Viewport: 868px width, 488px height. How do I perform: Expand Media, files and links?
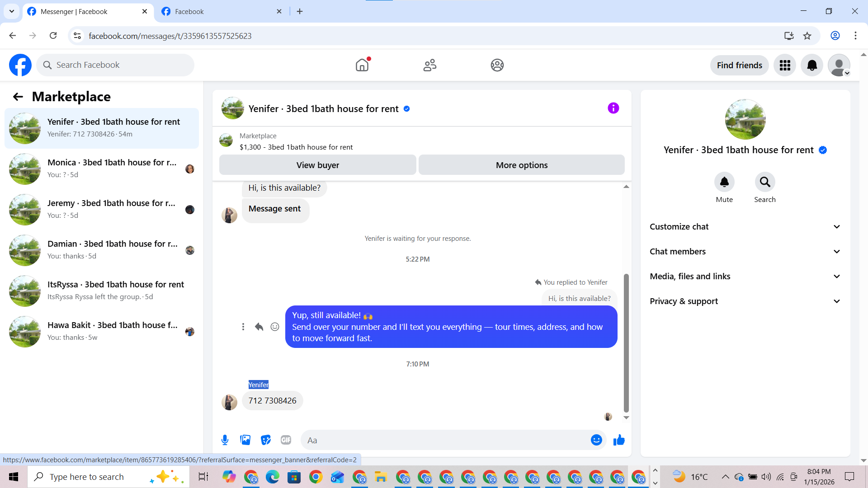click(x=745, y=277)
